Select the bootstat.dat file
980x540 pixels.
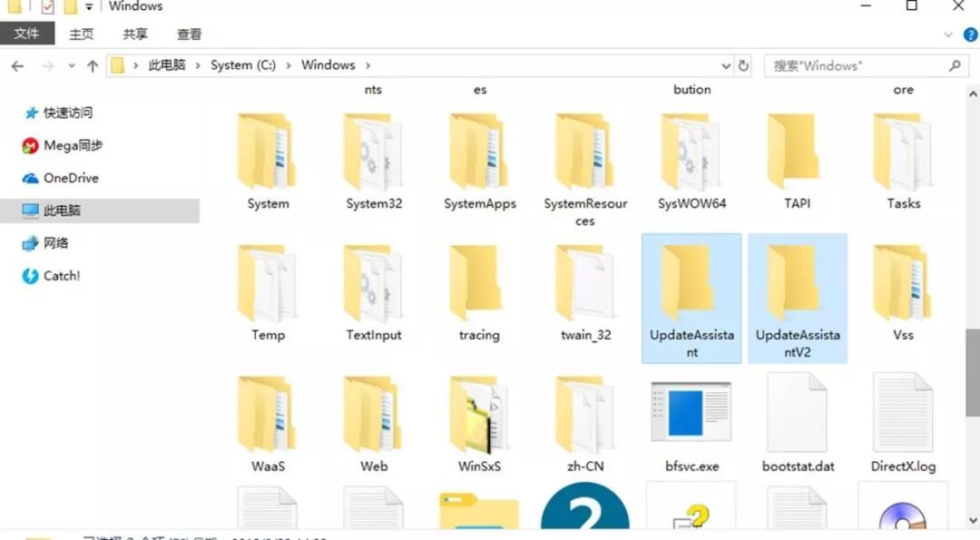click(798, 425)
